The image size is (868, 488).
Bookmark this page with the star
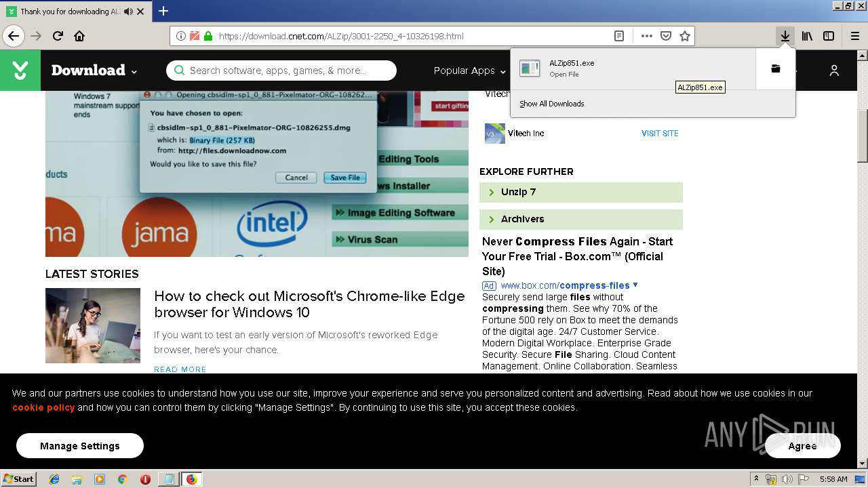point(685,36)
